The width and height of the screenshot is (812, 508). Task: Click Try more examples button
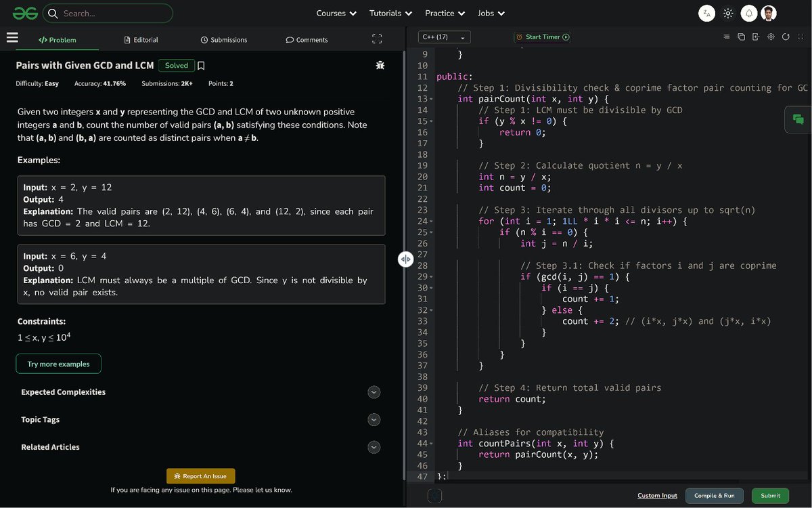[x=58, y=364]
